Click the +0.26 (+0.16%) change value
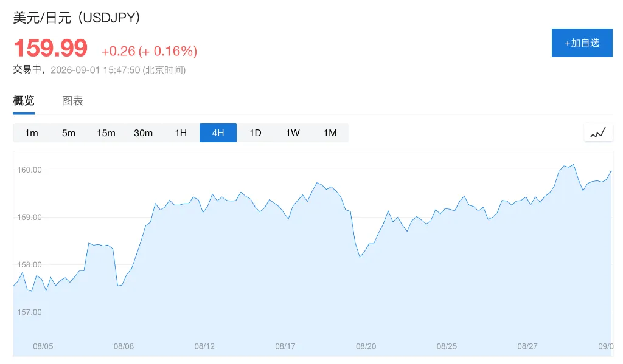The image size is (623, 364). pos(149,51)
